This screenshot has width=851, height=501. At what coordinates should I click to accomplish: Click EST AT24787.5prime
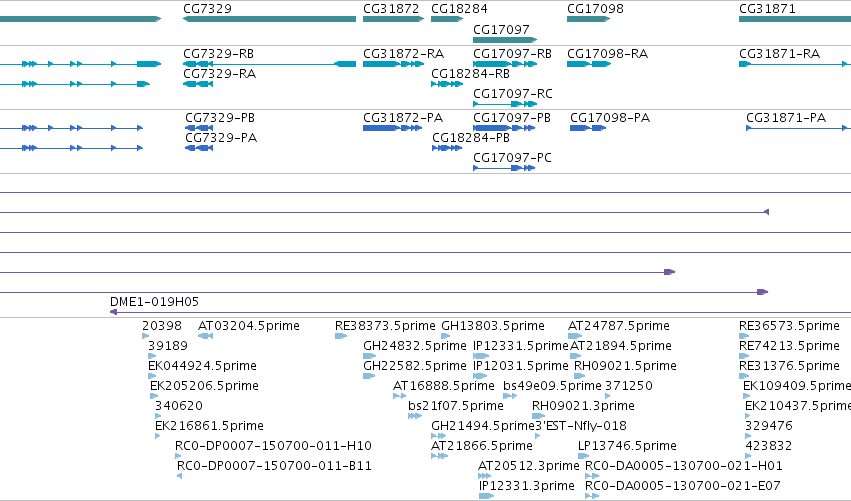click(575, 336)
